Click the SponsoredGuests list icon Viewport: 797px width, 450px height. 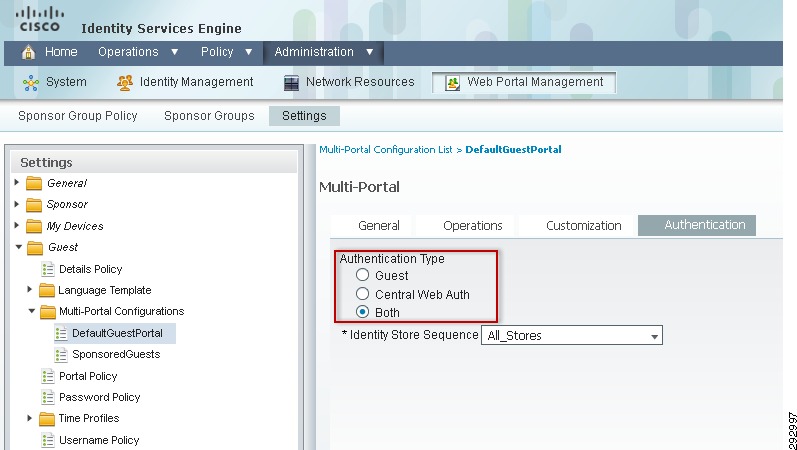click(x=61, y=354)
